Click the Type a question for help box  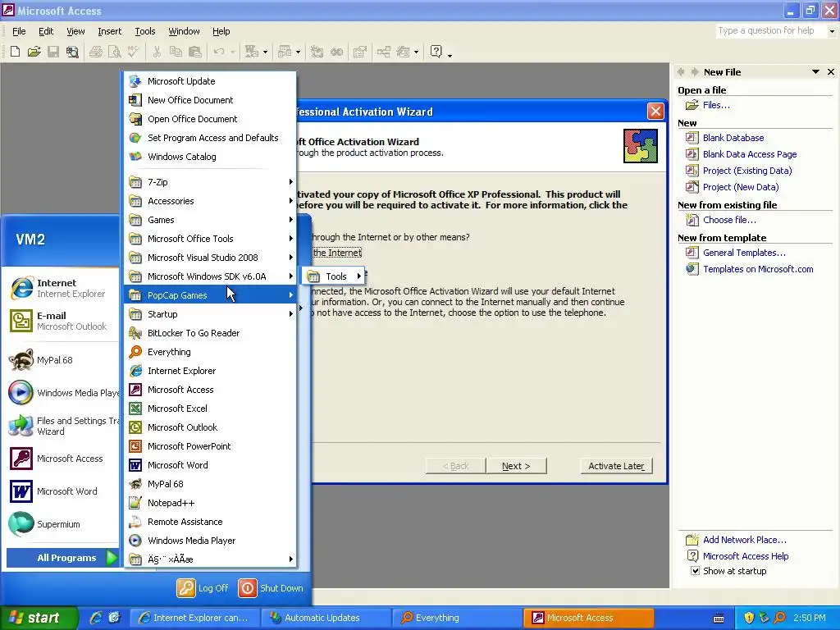coord(770,30)
